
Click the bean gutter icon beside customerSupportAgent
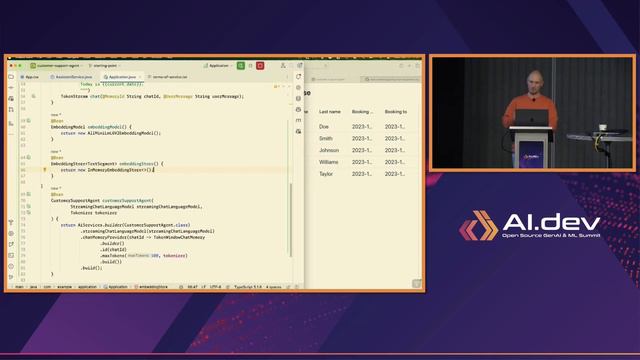[29, 194]
